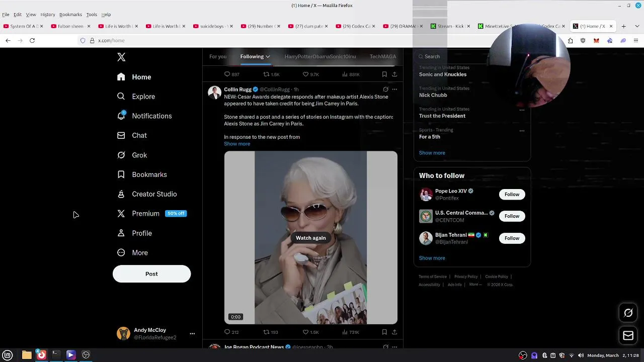This screenshot has width=644, height=362.
Task: Like the upper post with 9.7K likes
Action: pyautogui.click(x=310, y=74)
